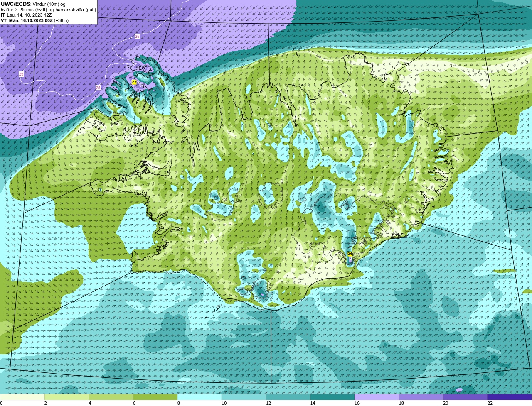Click the dark teal 14–16 m/s swatch

332,397
